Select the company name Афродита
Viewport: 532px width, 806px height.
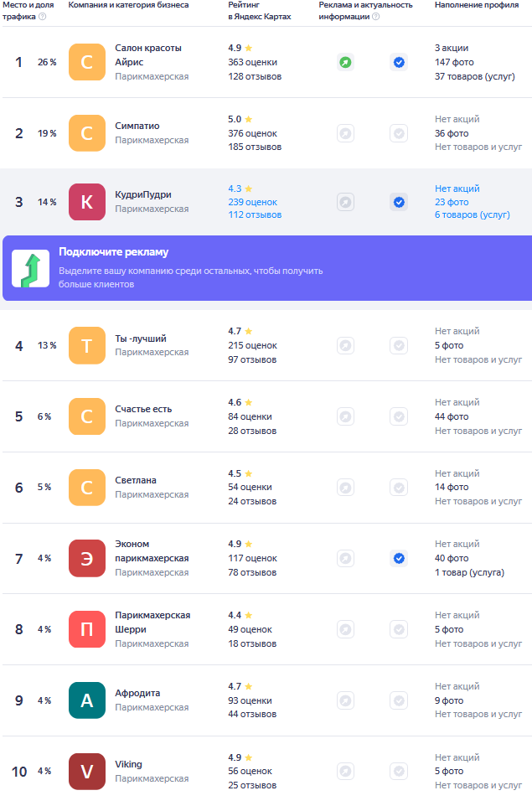point(137,693)
